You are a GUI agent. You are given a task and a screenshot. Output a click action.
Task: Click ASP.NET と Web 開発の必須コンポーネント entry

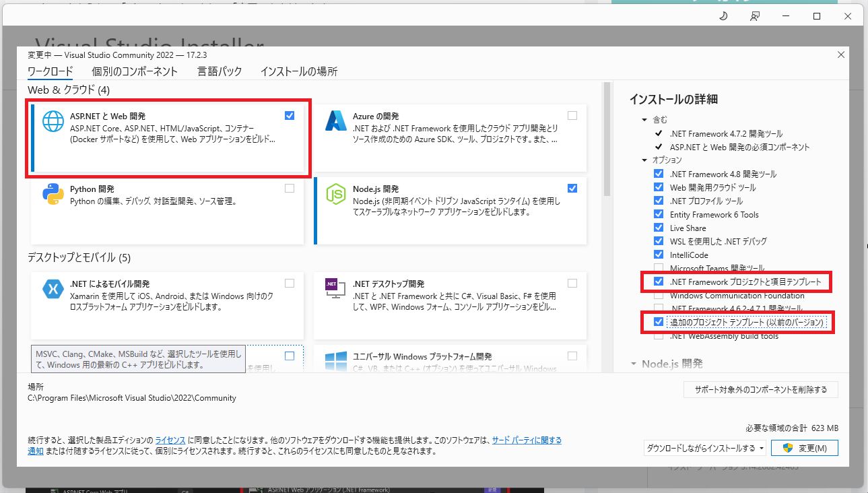tap(739, 147)
